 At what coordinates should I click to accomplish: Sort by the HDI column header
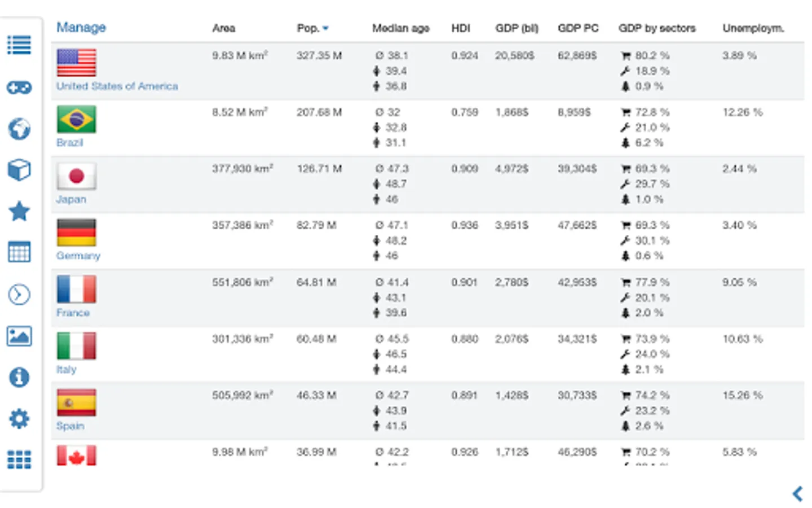[460, 28]
